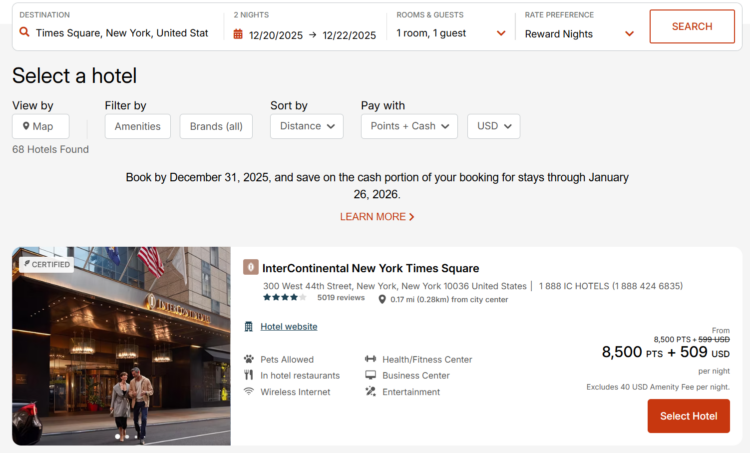This screenshot has width=750, height=453.
Task: Open the Hotel website link
Action: tap(288, 326)
